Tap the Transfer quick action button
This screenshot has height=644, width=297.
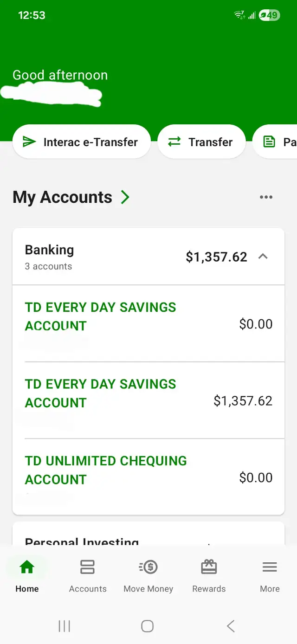pyautogui.click(x=201, y=142)
